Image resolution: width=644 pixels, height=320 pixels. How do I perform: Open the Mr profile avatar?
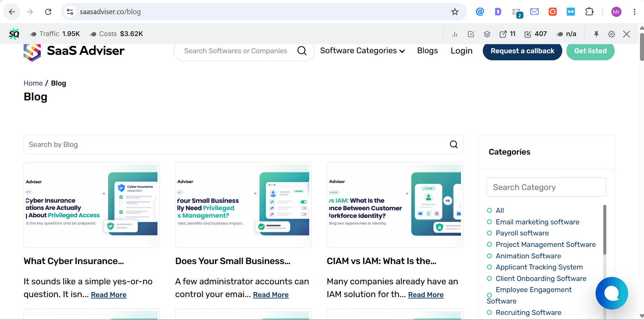pyautogui.click(x=616, y=12)
